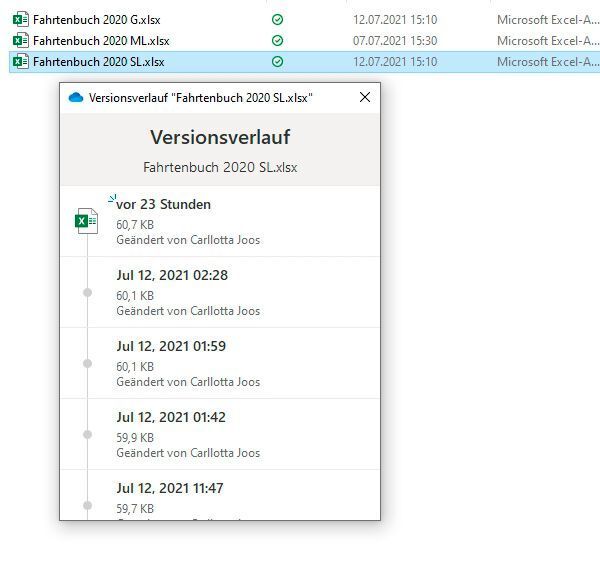Select version Jul 12, 2021 02:28

(220, 292)
